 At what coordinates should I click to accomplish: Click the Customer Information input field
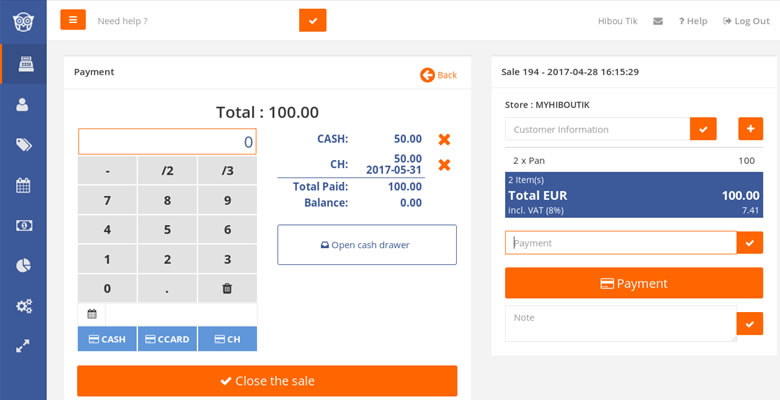coord(597,129)
